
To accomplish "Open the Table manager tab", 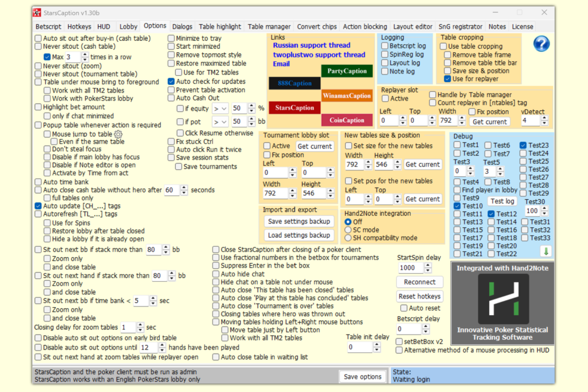I will (x=269, y=26).
